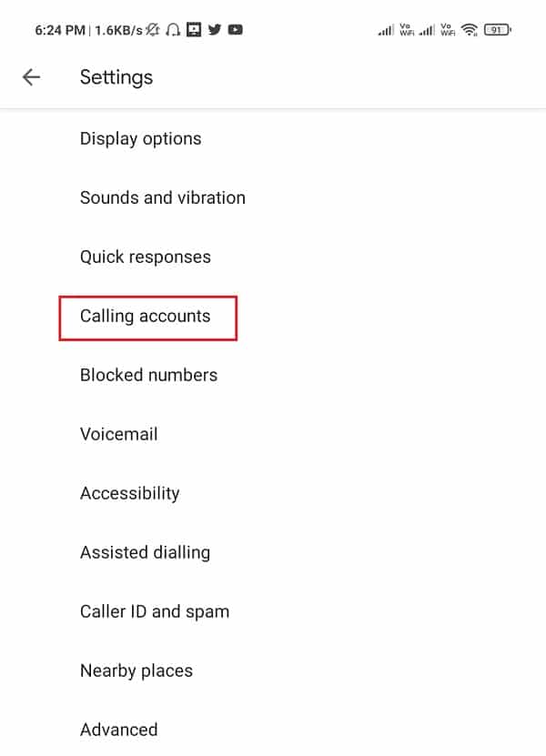Select Accessibility option
This screenshot has width=546, height=756.
pos(130,494)
